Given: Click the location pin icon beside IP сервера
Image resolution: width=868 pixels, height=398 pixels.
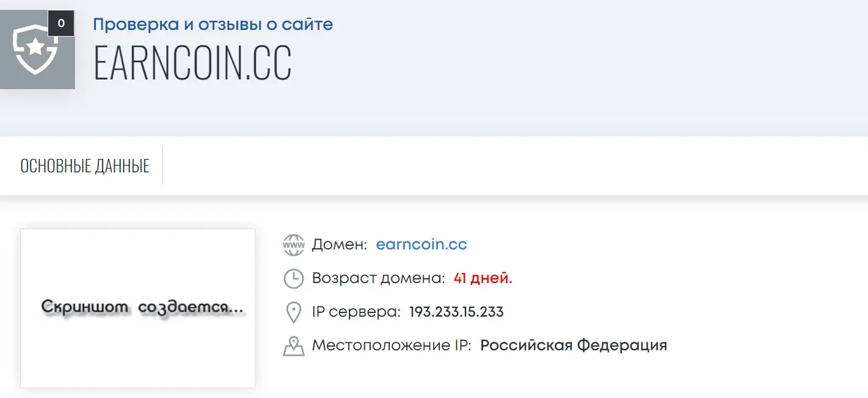Looking at the screenshot, I should 294,312.
